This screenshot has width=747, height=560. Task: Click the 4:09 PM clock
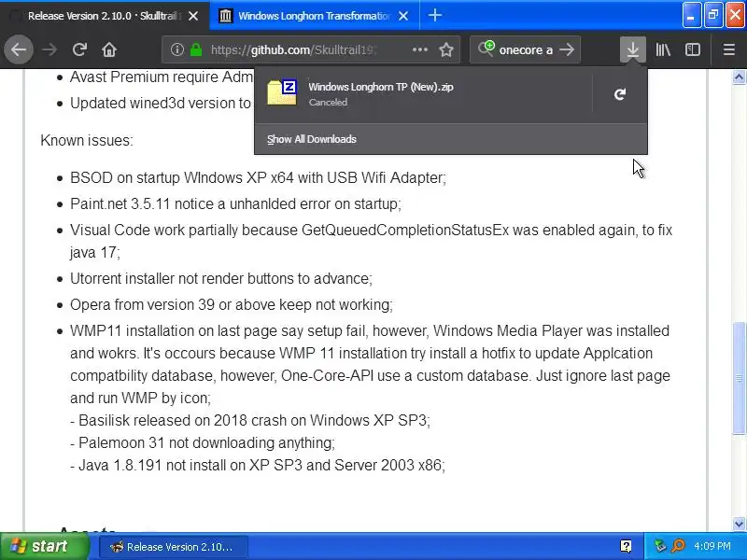point(712,546)
